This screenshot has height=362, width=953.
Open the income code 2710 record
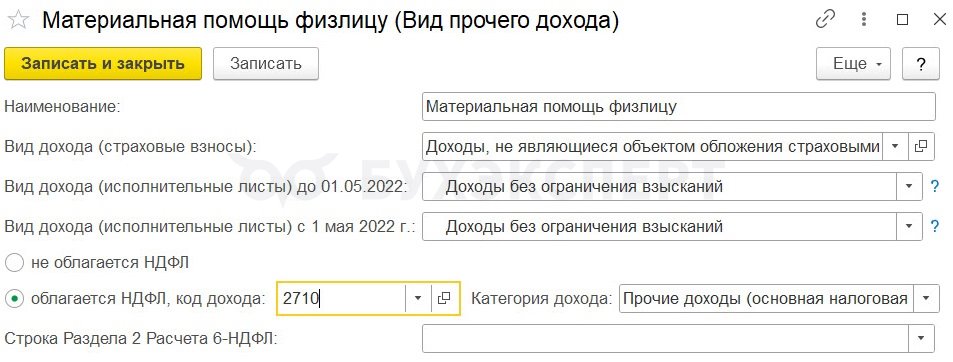click(x=445, y=298)
